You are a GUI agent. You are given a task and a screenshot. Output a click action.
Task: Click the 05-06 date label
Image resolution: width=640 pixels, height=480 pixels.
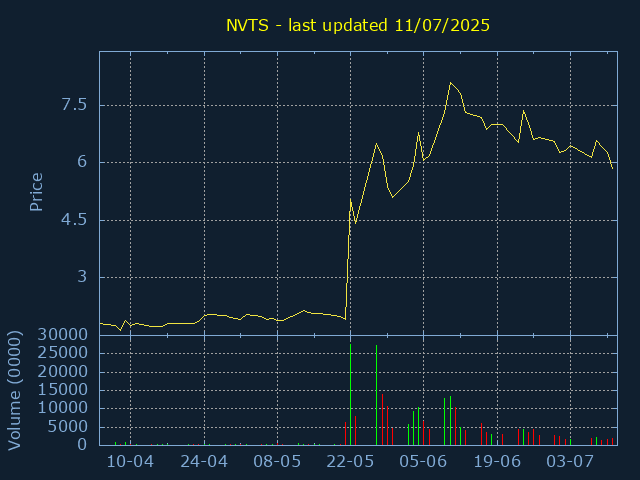coord(423,462)
